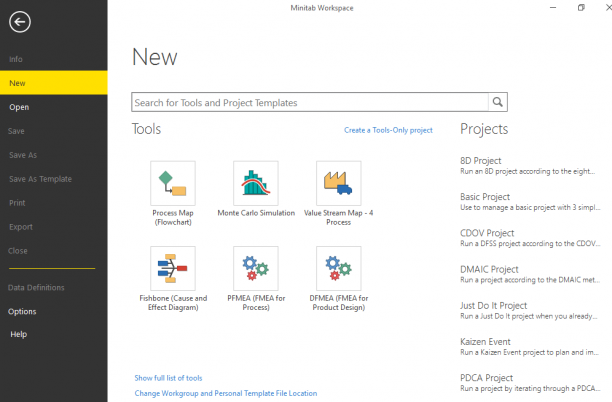Click the 'Value Stream Map - 4 Process' label
The image size is (612, 402).
(x=338, y=217)
